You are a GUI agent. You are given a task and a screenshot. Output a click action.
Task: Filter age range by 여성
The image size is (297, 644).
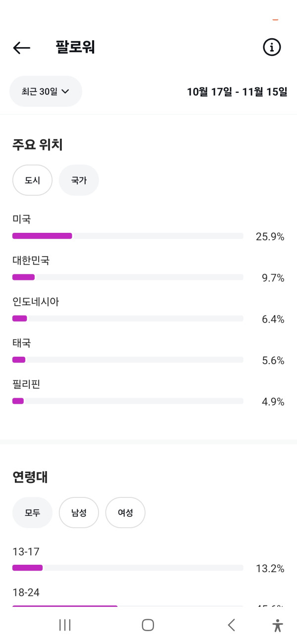[125, 513]
